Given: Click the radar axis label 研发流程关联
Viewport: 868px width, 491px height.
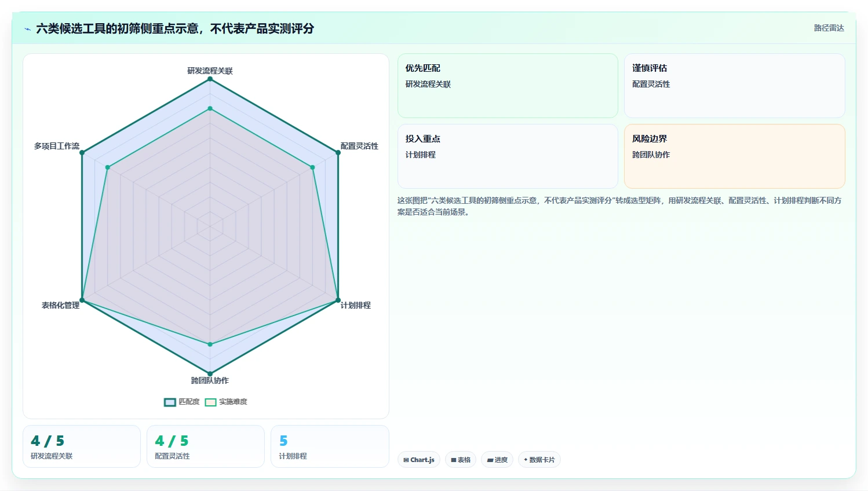Looking at the screenshot, I should (210, 71).
